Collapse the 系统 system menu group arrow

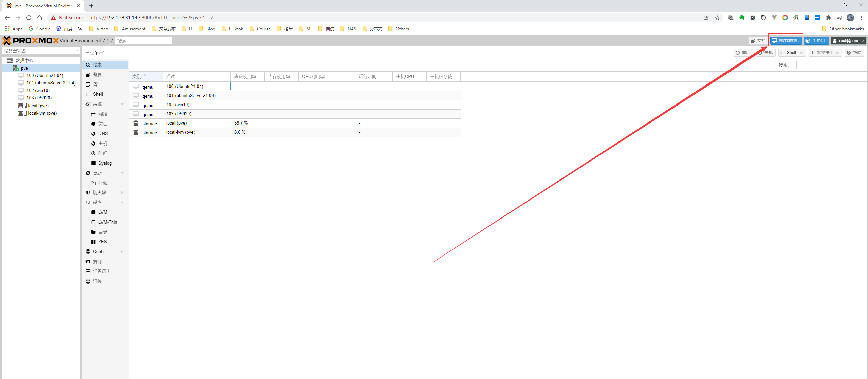[122, 104]
